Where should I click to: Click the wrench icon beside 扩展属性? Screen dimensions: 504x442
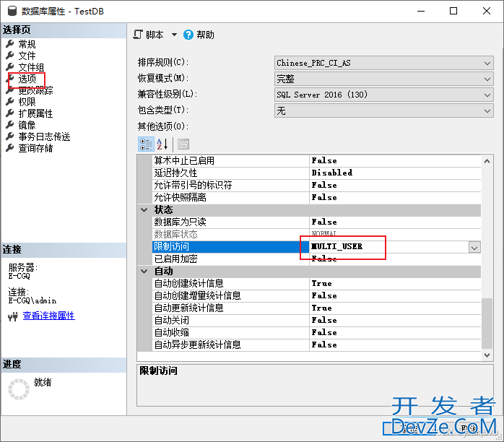pos(10,113)
